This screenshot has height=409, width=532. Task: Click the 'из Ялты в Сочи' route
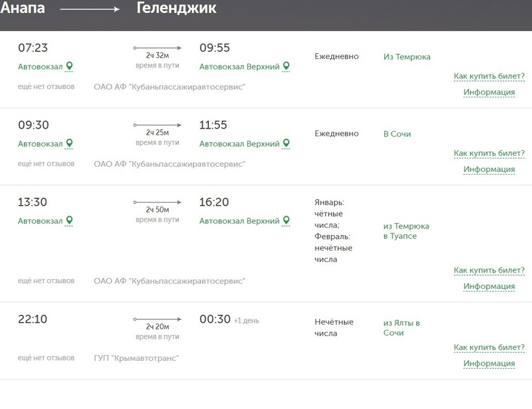click(x=402, y=328)
